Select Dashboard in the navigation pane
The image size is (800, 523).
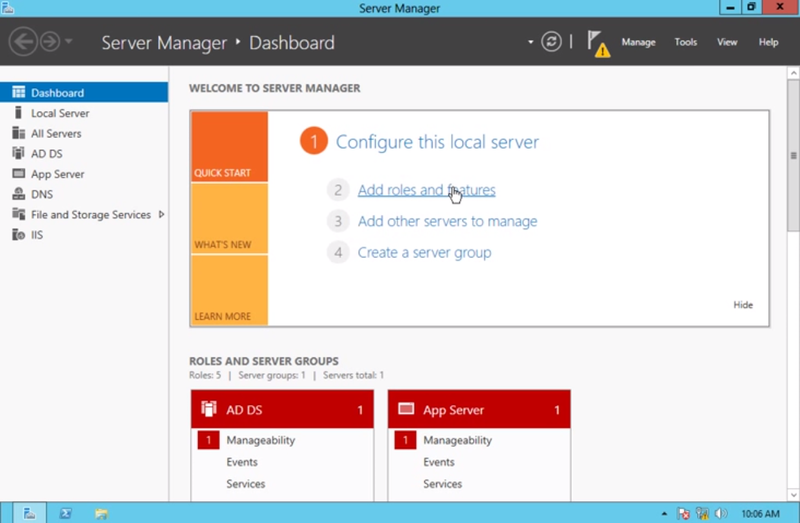pyautogui.click(x=84, y=92)
